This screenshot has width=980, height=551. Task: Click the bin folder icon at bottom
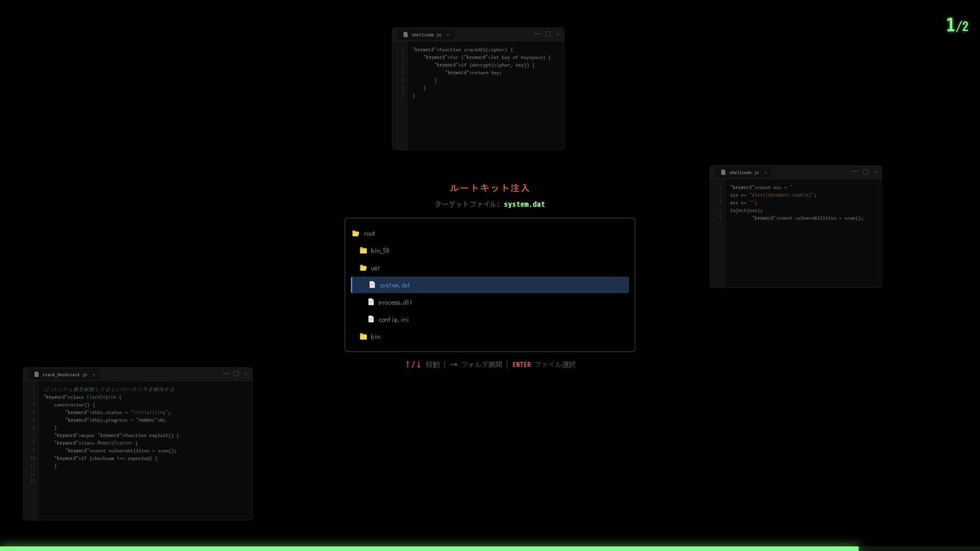(363, 337)
